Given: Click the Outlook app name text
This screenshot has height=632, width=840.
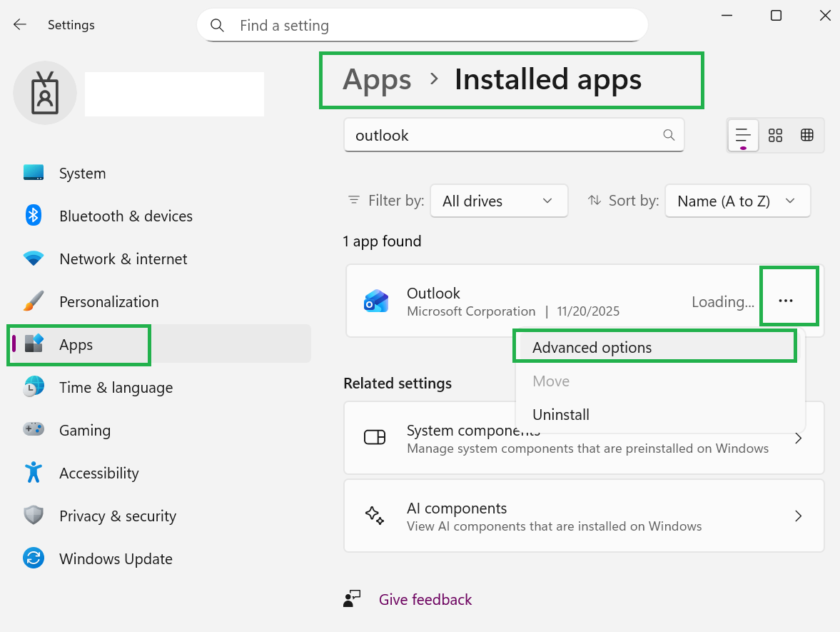Looking at the screenshot, I should click(433, 294).
